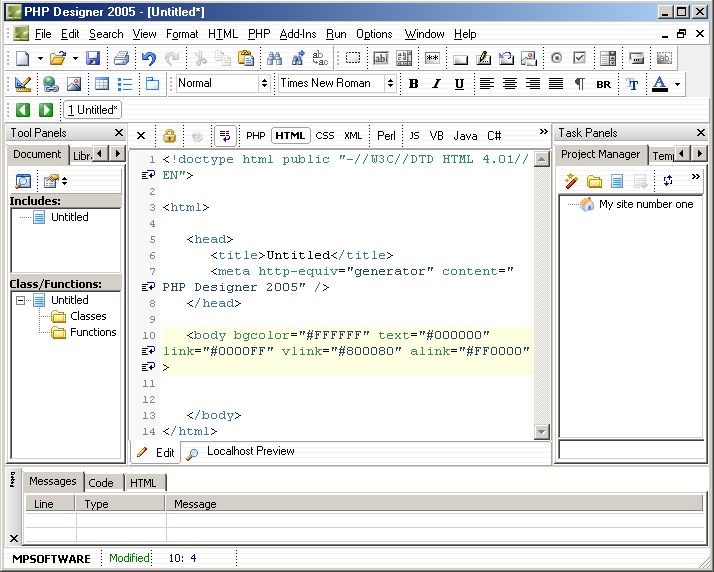Viewport: 714px width, 572px height.
Task: Undo the last action with the blue arrow
Action: 148,58
